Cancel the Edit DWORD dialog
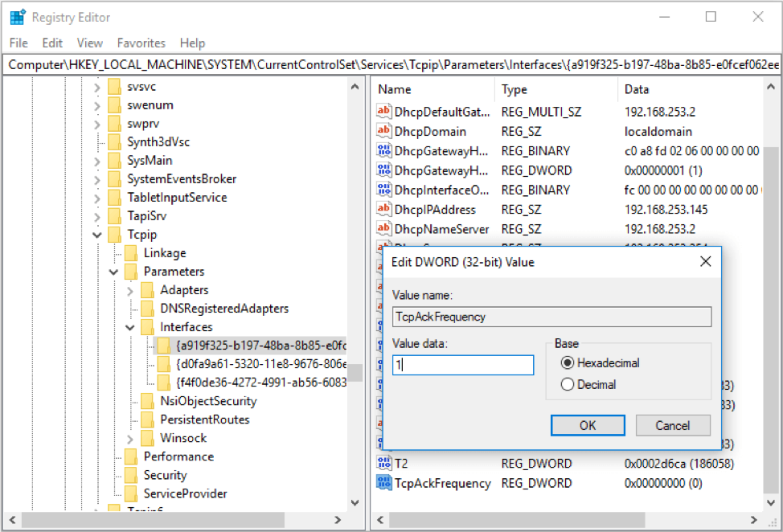The image size is (783, 532). 673,425
